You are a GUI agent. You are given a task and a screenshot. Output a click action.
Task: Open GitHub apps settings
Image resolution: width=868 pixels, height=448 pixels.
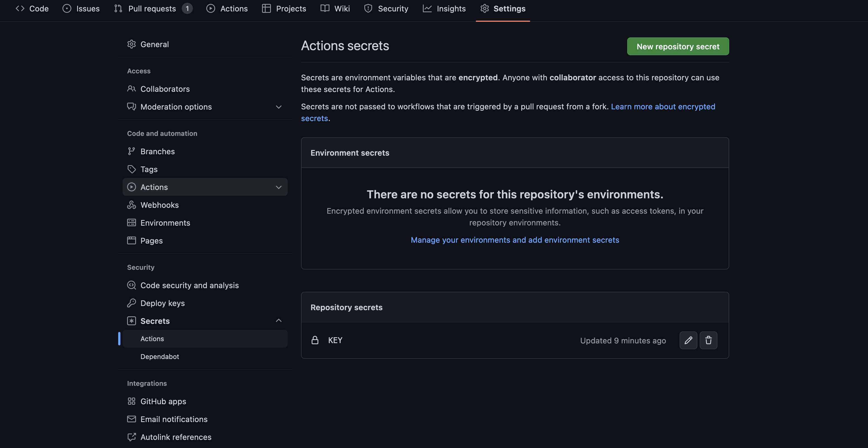[205, 401]
